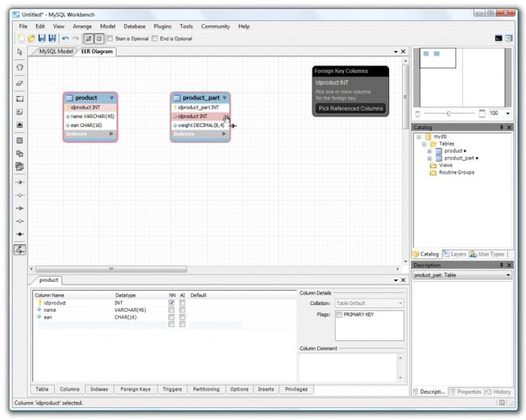
Task: Open the Database menu
Action: (134, 26)
